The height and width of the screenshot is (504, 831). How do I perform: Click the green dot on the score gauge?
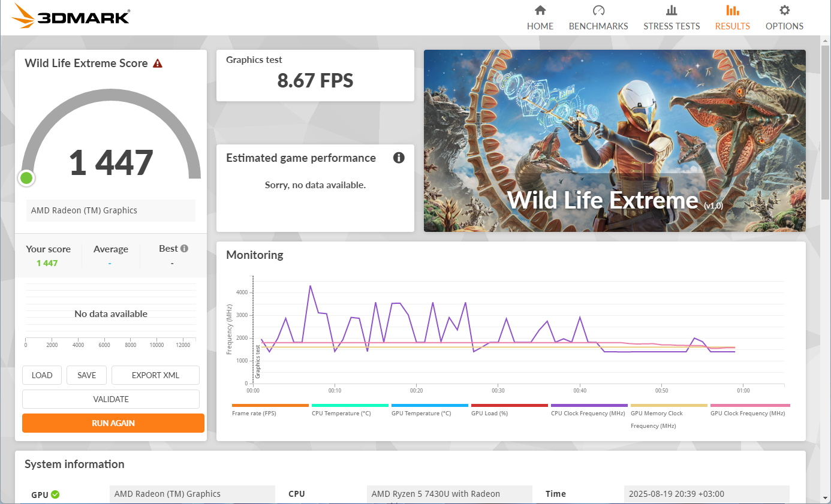pyautogui.click(x=26, y=178)
